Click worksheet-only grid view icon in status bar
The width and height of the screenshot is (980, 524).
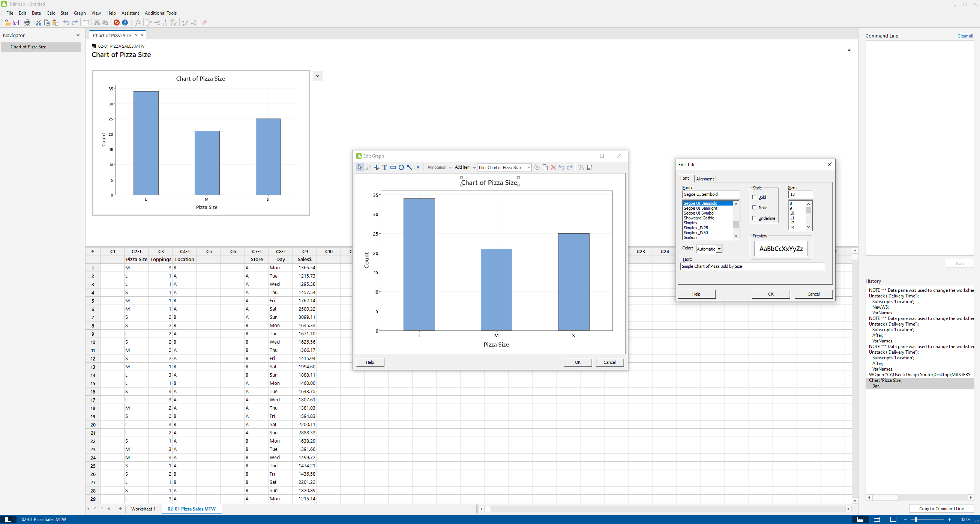click(877, 519)
